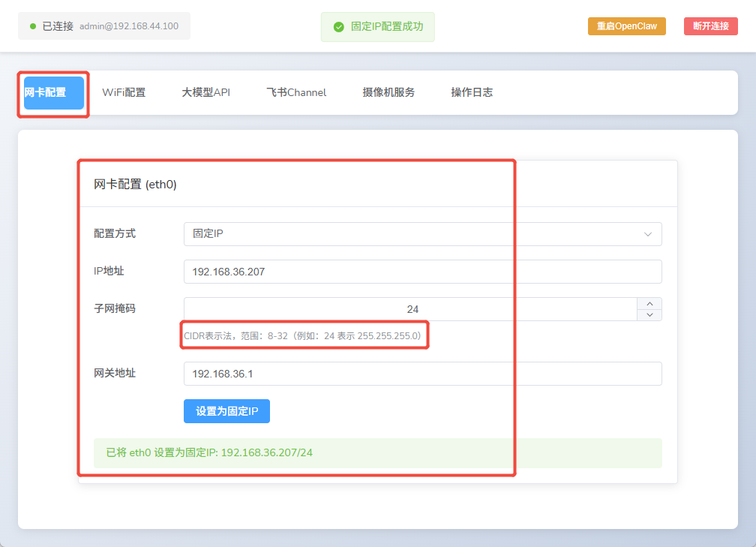The height and width of the screenshot is (547, 756).
Task: Click the 子网掩码 number field
Action: [x=411, y=309]
